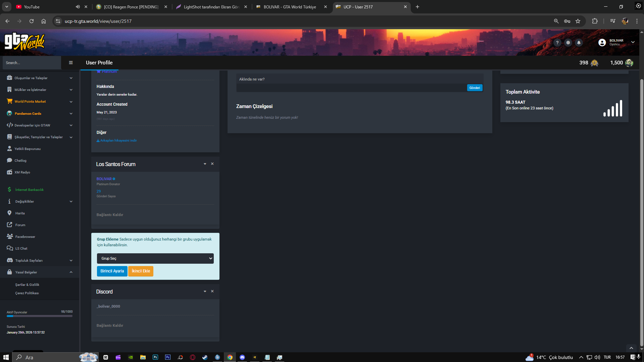The image size is (644, 362).
Task: Open Discord from the Windows taskbar
Action: pos(242,357)
